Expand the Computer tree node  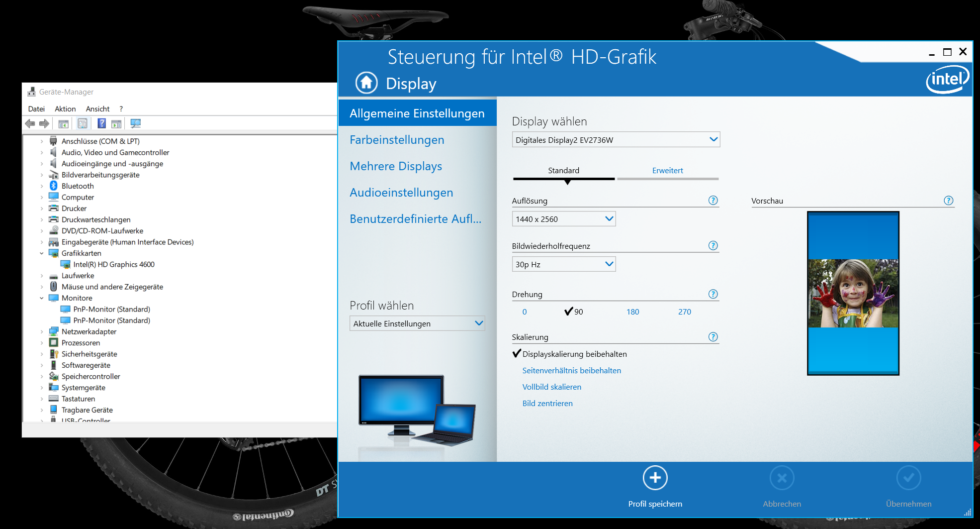click(42, 197)
